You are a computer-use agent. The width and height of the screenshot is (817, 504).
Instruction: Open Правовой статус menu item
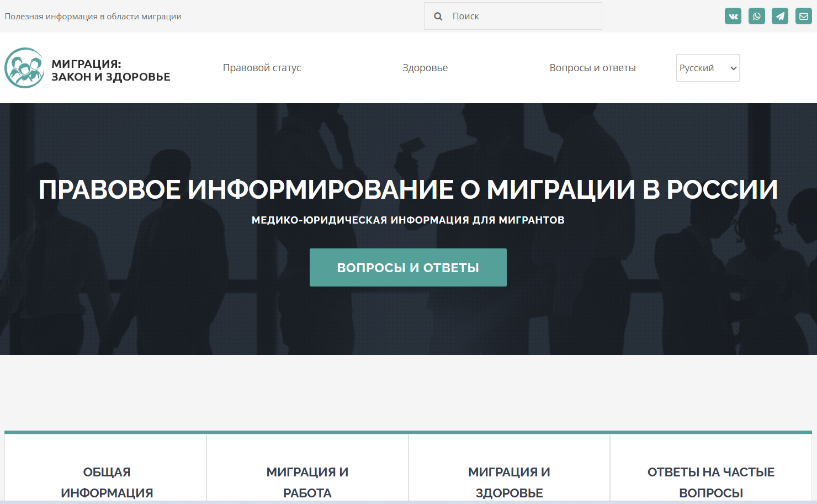[262, 68]
